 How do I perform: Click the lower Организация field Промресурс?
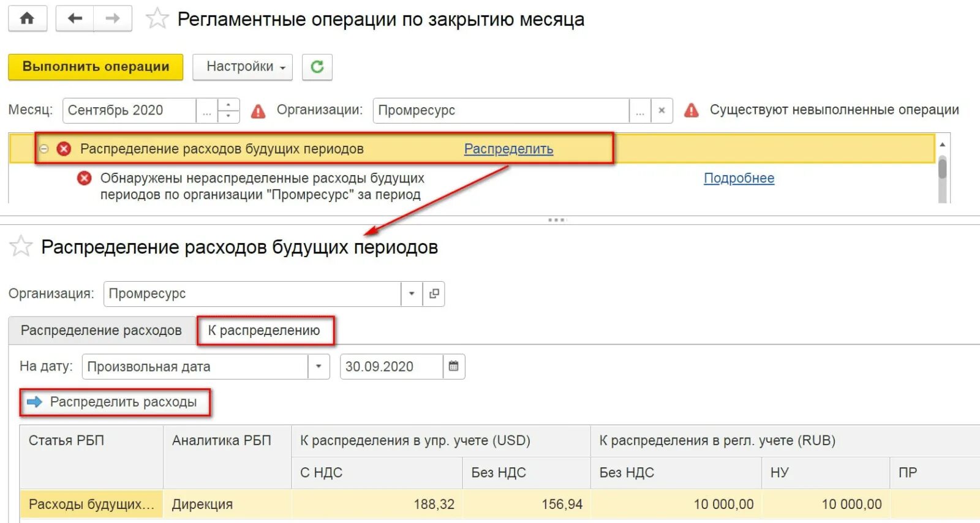click(252, 294)
